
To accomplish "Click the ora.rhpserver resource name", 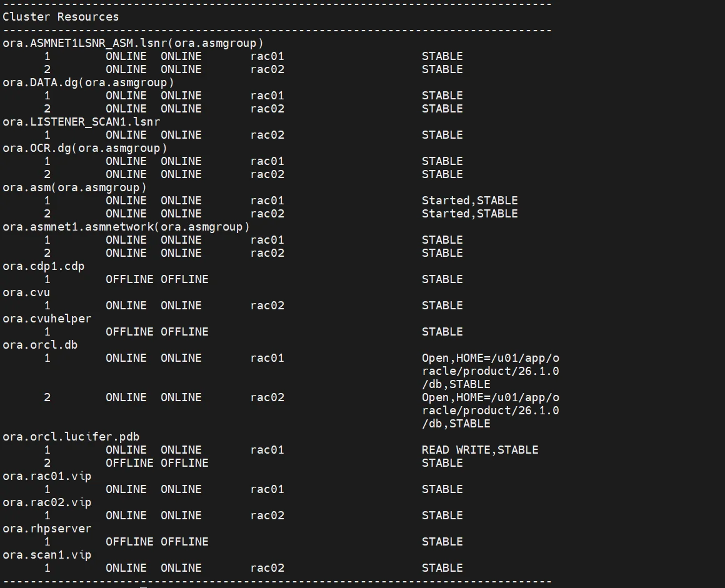I will point(47,529).
